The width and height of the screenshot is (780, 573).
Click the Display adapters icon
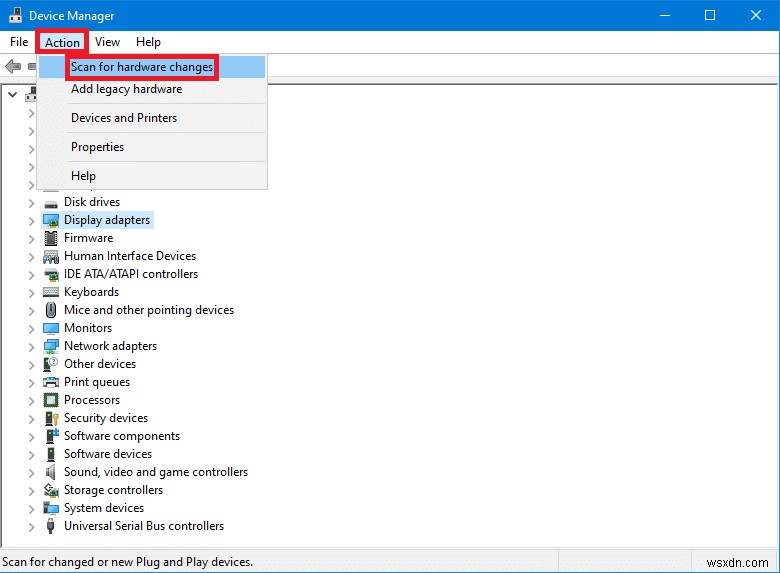pyautogui.click(x=51, y=220)
